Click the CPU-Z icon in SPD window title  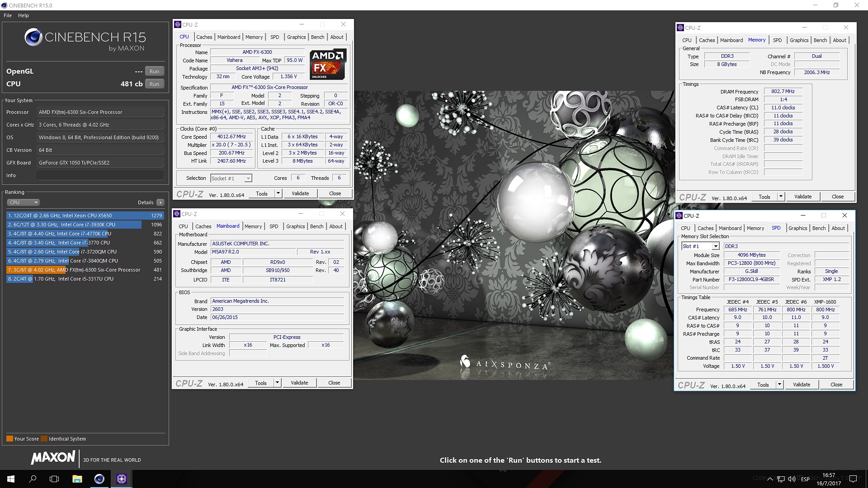[679, 216]
